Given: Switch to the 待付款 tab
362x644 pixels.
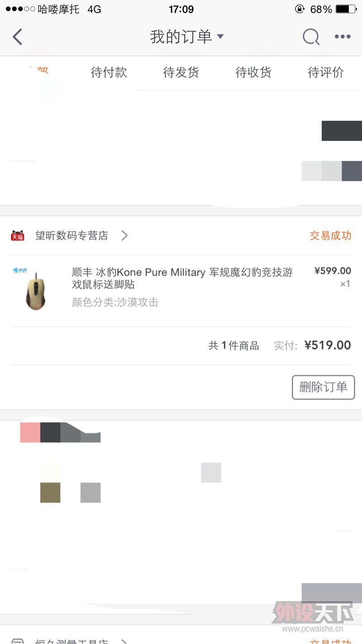Looking at the screenshot, I should click(x=109, y=73).
